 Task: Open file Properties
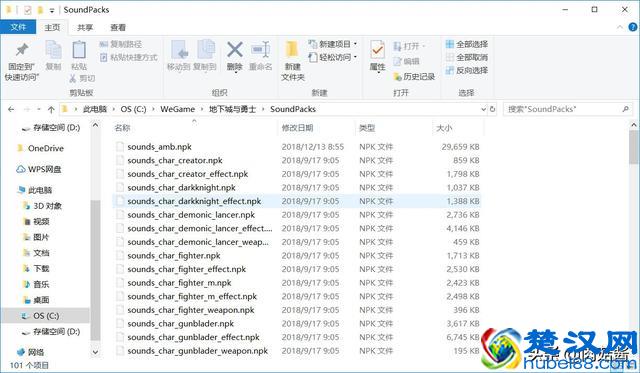click(x=377, y=56)
